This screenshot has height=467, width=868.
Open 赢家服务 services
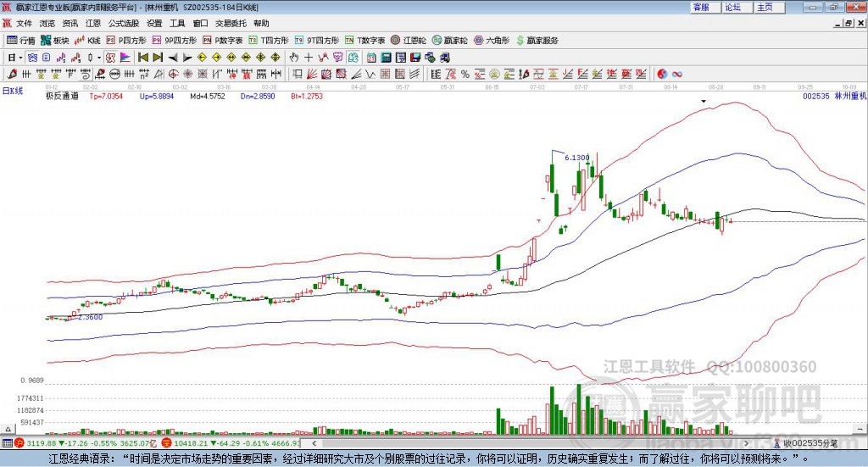pyautogui.click(x=537, y=41)
